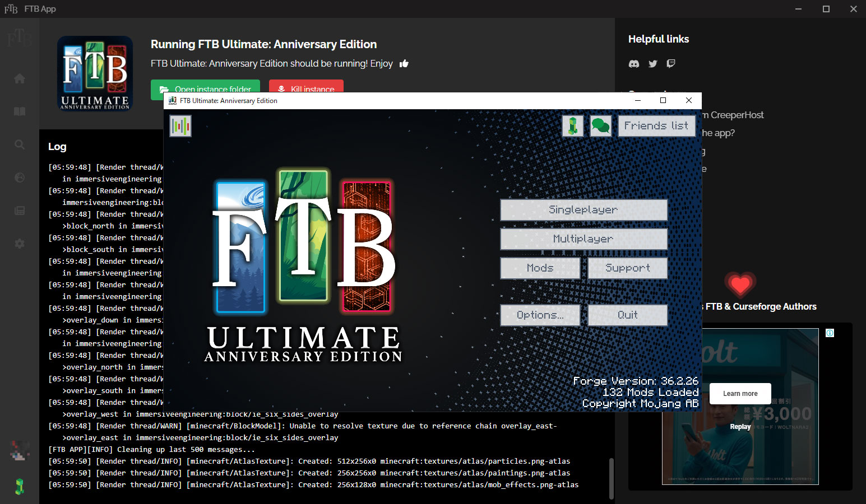Click the red heart icon above the authors text

point(740,284)
